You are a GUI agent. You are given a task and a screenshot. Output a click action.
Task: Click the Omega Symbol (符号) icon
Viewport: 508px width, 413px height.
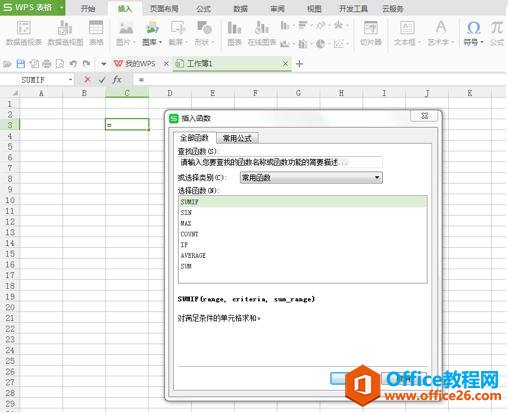coord(473,28)
